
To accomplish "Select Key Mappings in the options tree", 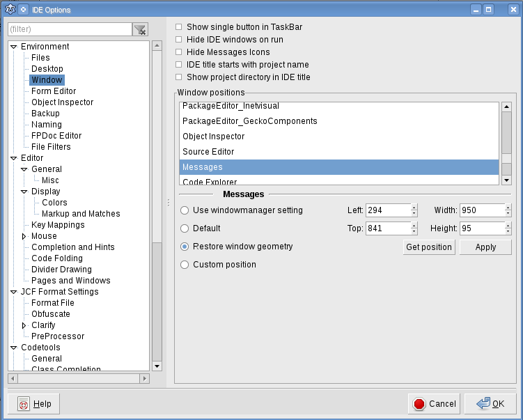I will point(58,225).
